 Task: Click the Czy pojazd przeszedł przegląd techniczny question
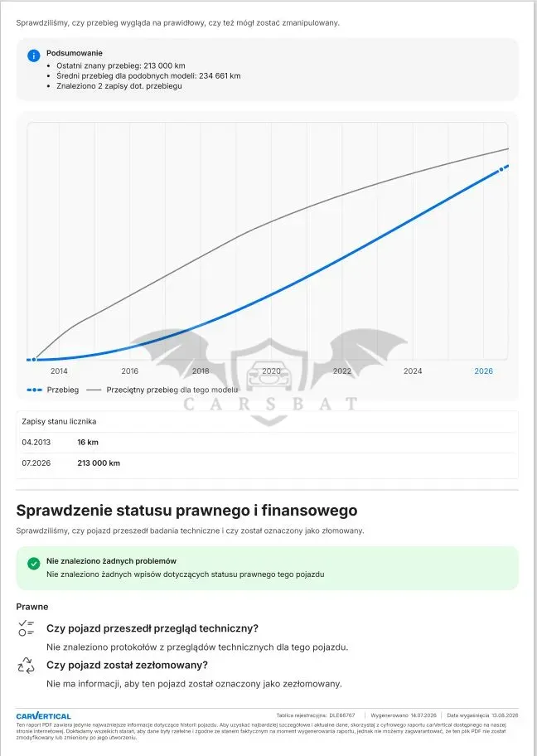pyautogui.click(x=152, y=628)
